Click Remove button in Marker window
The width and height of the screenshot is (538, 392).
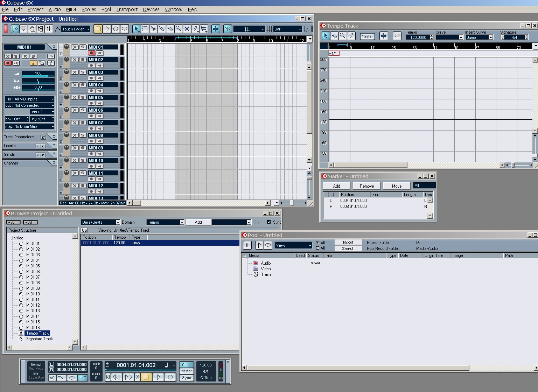pos(366,186)
